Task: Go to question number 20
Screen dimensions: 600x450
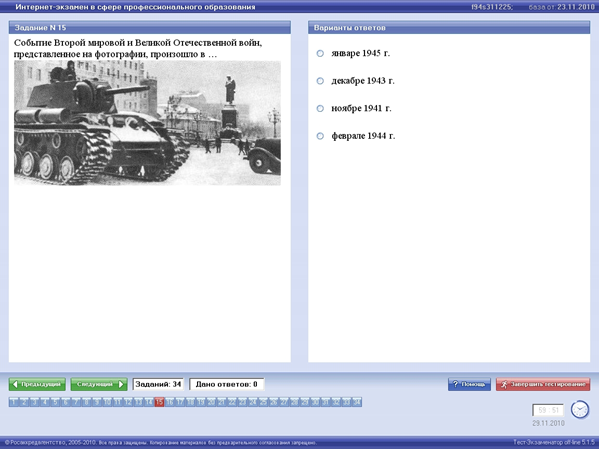Action: click(211, 402)
